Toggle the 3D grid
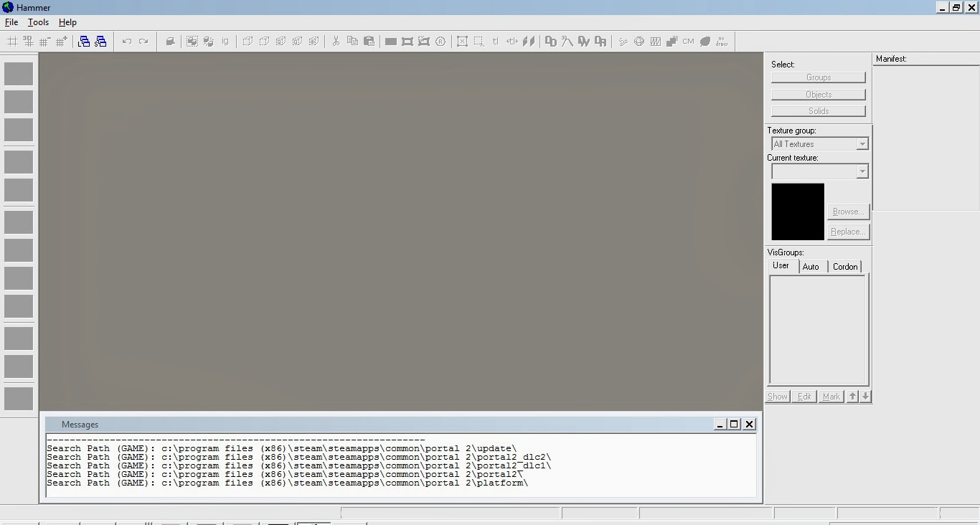The image size is (980, 525). [x=27, y=41]
